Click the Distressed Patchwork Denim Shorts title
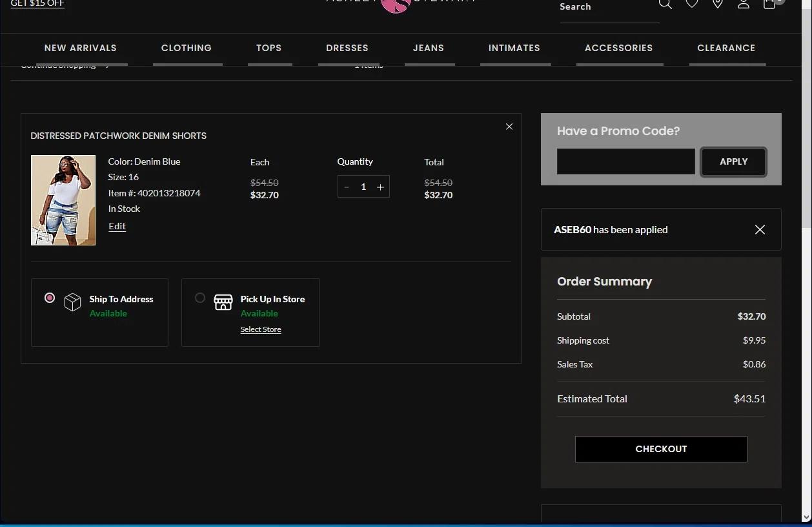 click(119, 136)
